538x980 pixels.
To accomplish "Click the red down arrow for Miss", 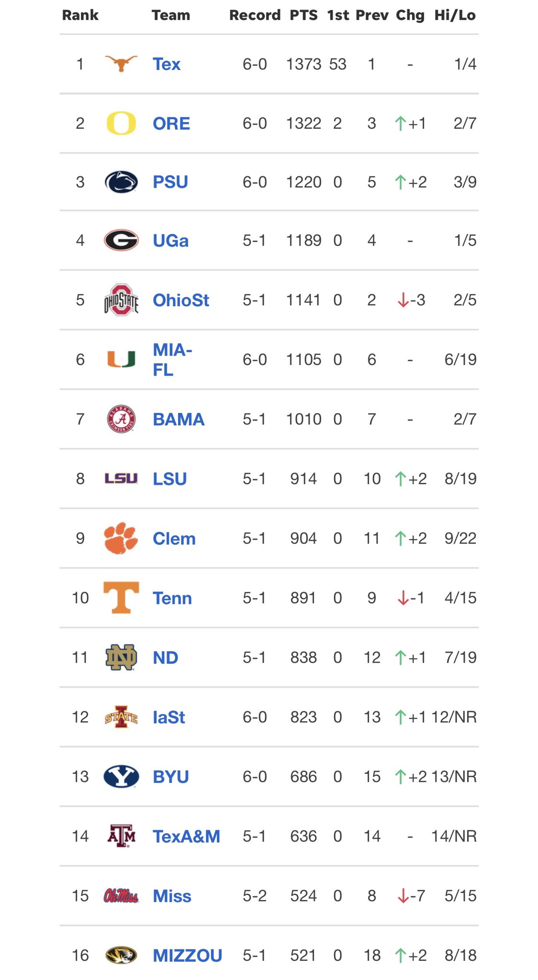I will [403, 896].
